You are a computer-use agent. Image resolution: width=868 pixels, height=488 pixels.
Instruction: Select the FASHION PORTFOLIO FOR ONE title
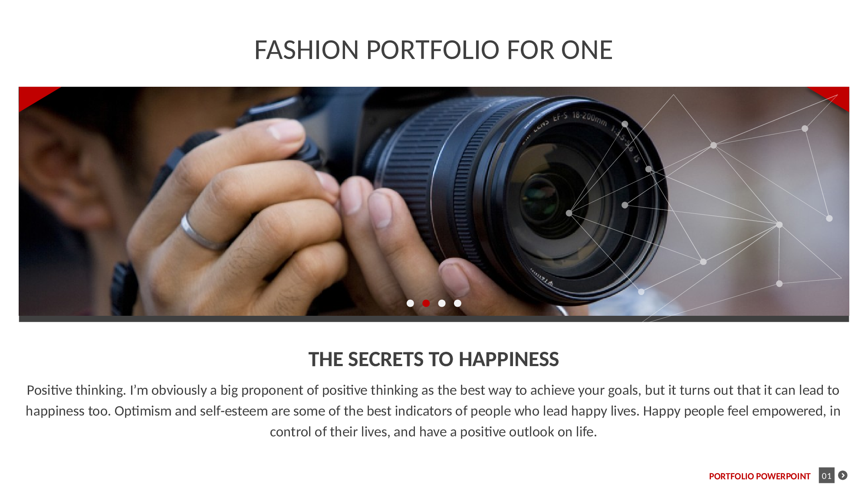(x=433, y=50)
